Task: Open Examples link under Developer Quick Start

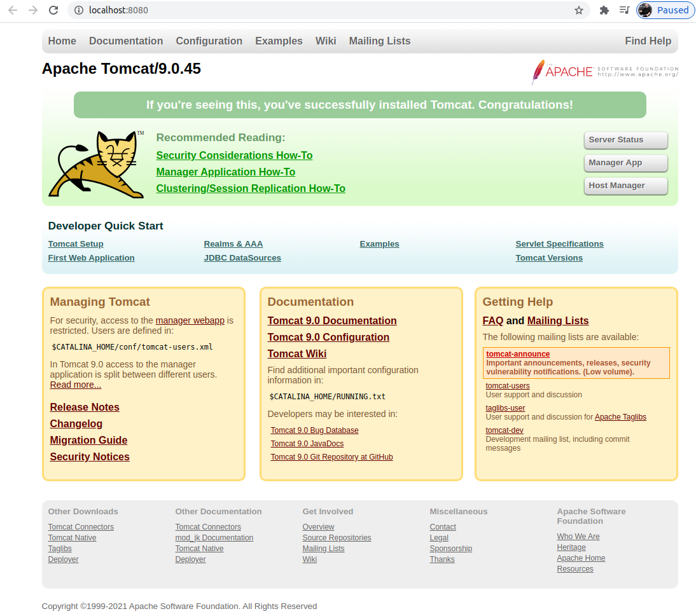Action: click(x=380, y=244)
